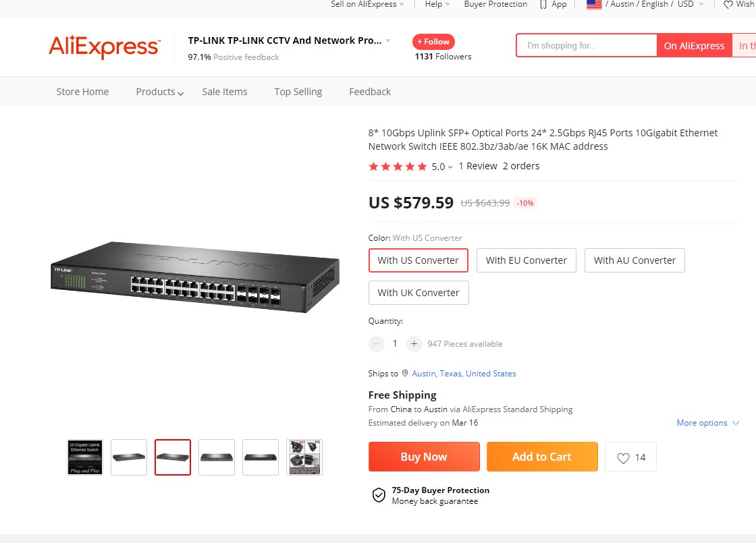
Task: Click the plus quantity icon
Action: click(x=414, y=344)
